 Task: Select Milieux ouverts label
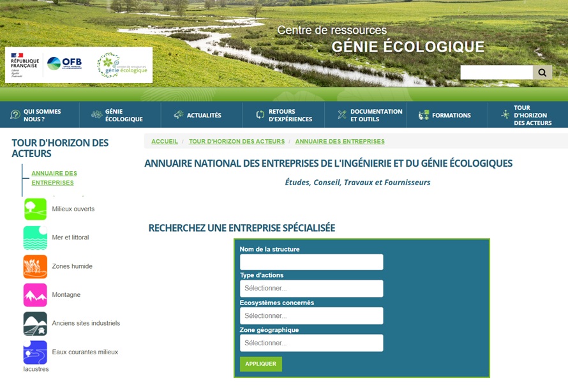pyautogui.click(x=73, y=209)
